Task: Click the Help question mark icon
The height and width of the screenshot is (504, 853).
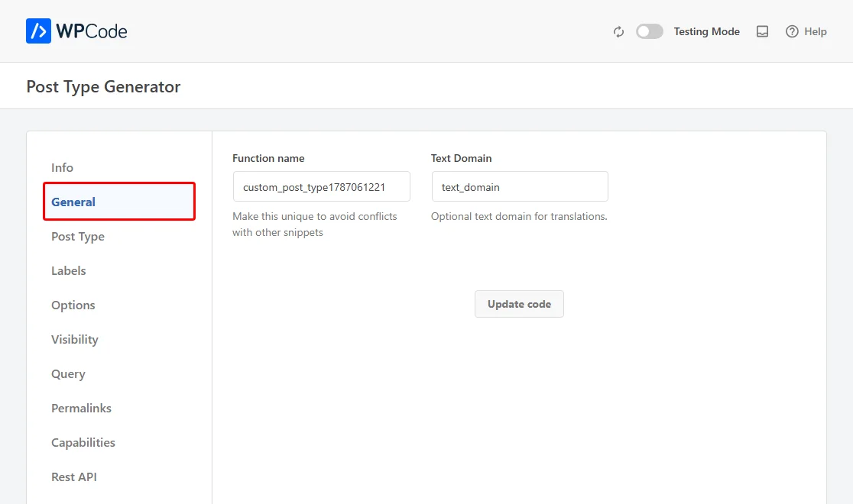Action: [x=792, y=31]
